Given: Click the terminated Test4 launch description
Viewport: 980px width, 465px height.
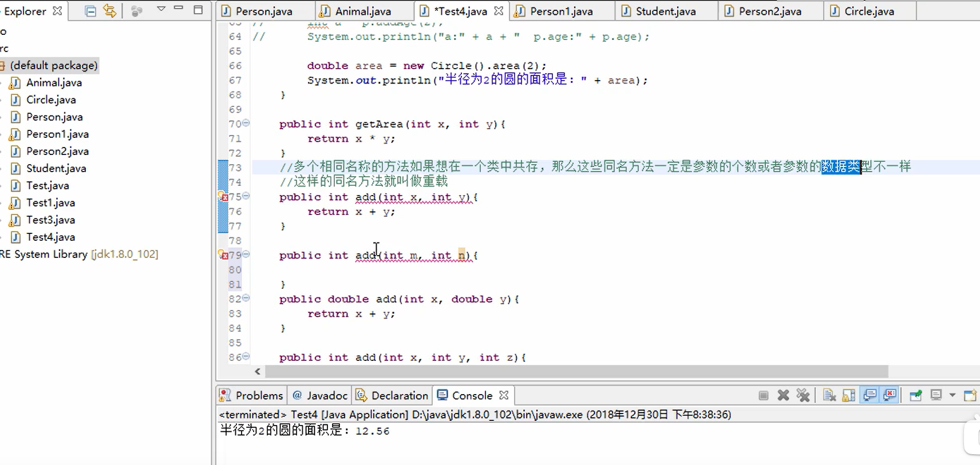Looking at the screenshot, I should tap(475, 414).
